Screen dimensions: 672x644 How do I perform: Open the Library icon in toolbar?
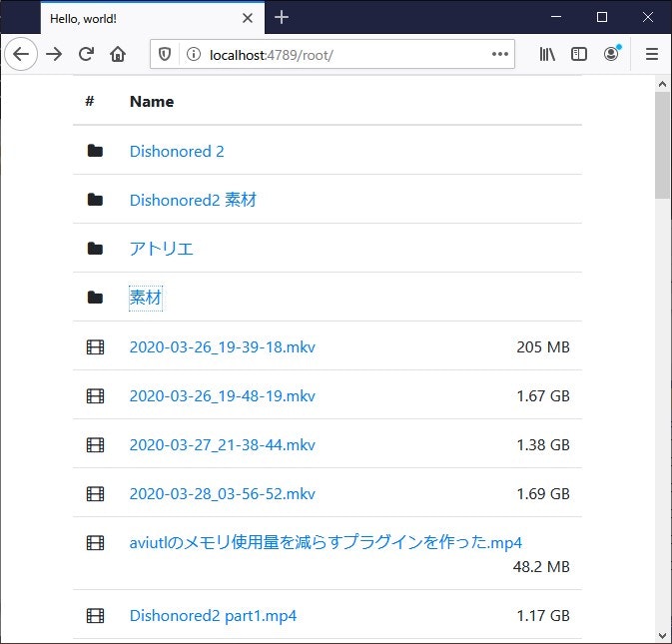(547, 54)
